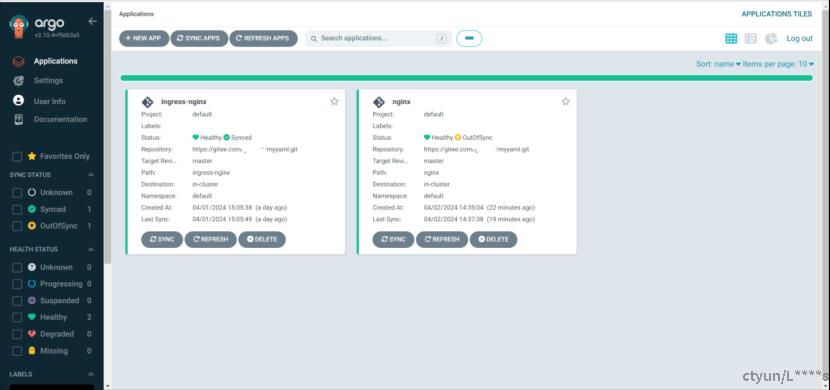
Task: Click the slash shortcut key icon in search
Action: pos(441,39)
